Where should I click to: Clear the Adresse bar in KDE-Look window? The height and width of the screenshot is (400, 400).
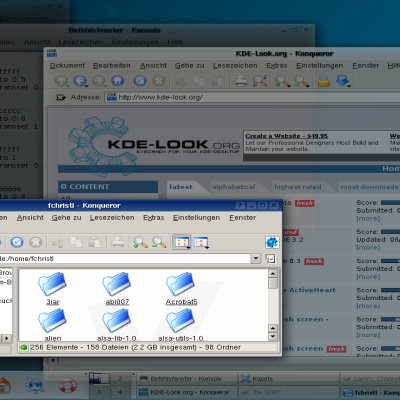(x=61, y=97)
